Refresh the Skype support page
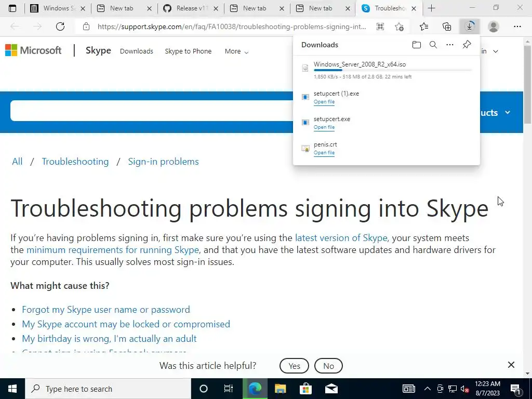This screenshot has width=532, height=399. (60, 26)
